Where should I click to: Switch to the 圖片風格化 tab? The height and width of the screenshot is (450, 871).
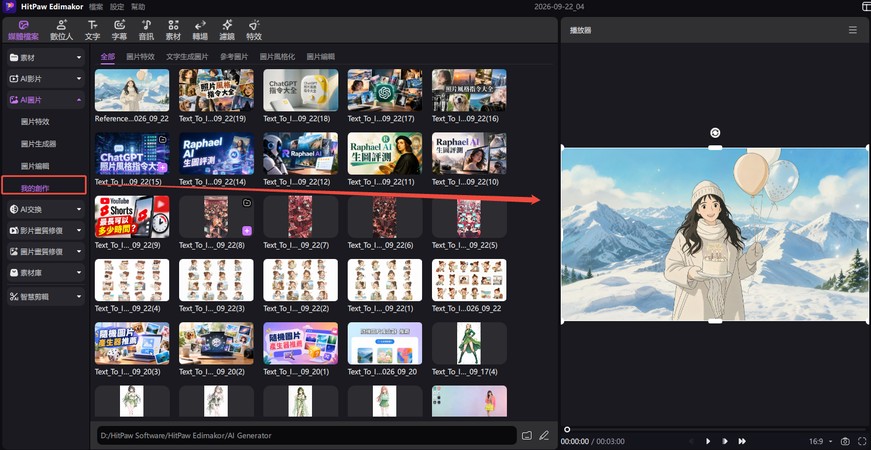277,57
